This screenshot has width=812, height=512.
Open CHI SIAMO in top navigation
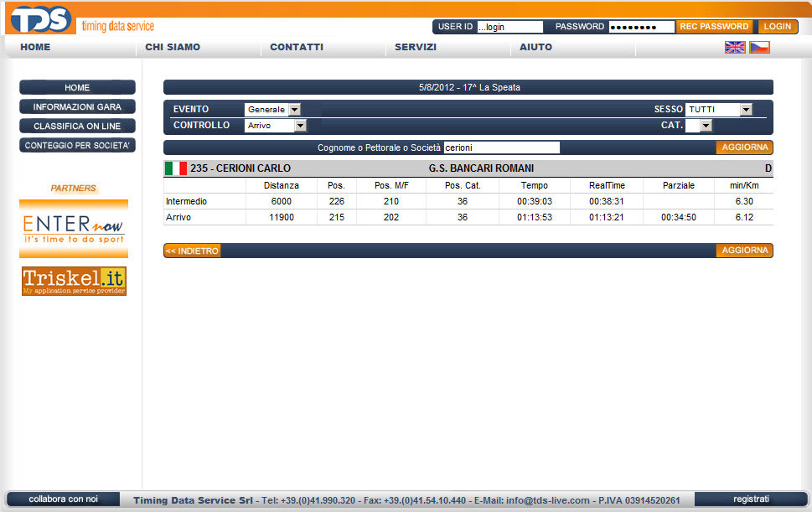click(x=173, y=47)
